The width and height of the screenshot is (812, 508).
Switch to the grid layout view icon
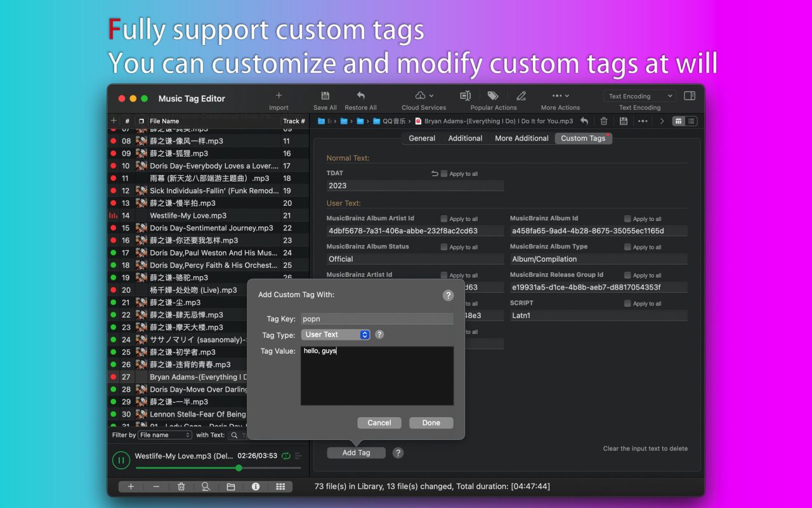[679, 121]
